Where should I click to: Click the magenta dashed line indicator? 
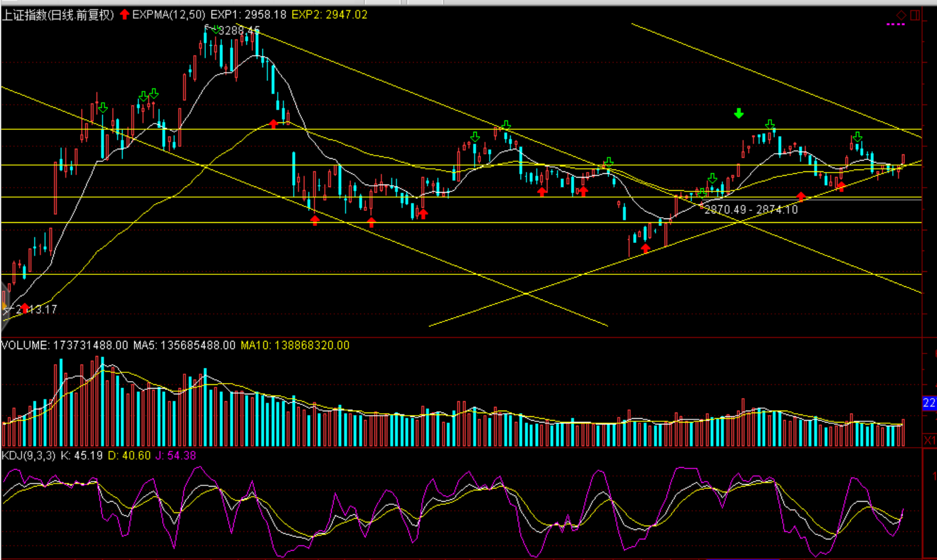pyautogui.click(x=895, y=24)
